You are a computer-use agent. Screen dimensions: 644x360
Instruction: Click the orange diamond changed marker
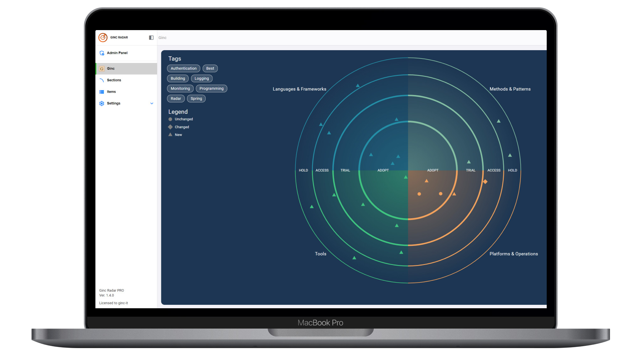point(485,182)
